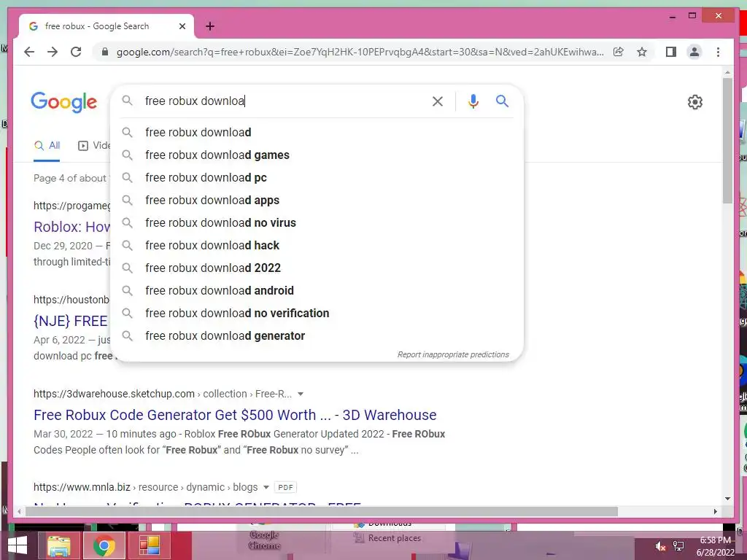Submit search with blue magnifier
Screen dimensions: 747x560
click(502, 101)
